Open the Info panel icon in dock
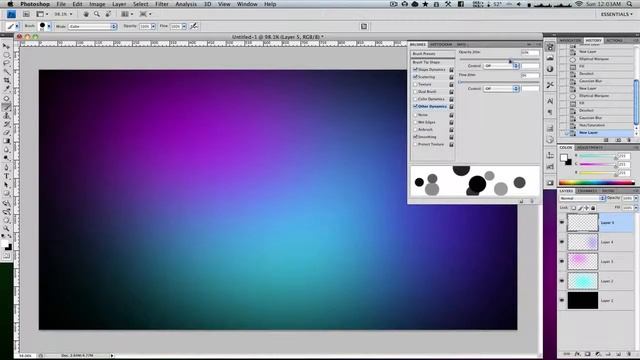 point(550,69)
